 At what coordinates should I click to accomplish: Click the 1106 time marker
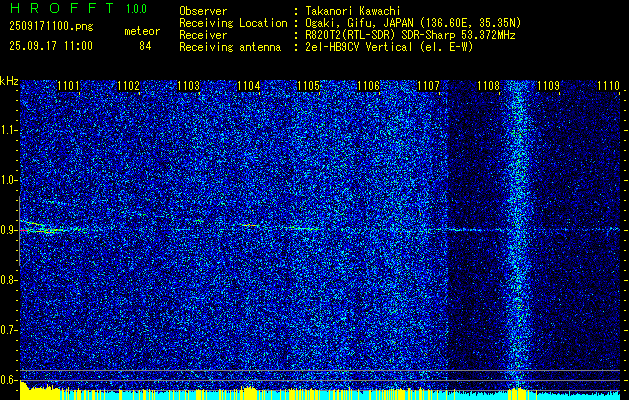coord(368,86)
